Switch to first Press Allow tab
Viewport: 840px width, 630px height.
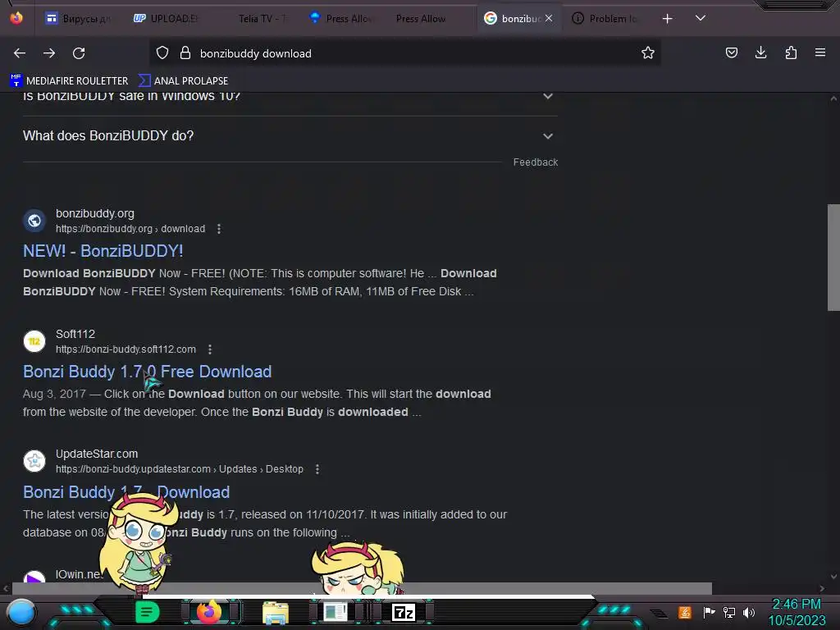(x=341, y=19)
